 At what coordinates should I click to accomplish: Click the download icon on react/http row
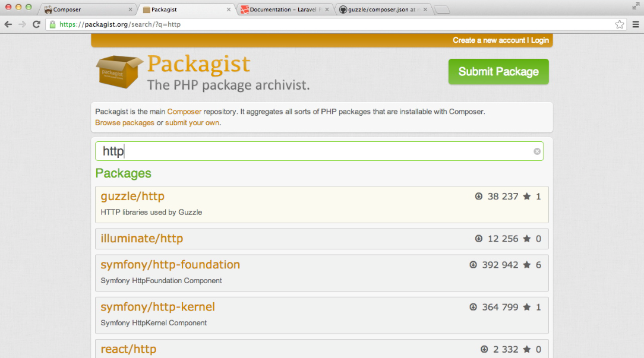pyautogui.click(x=484, y=349)
